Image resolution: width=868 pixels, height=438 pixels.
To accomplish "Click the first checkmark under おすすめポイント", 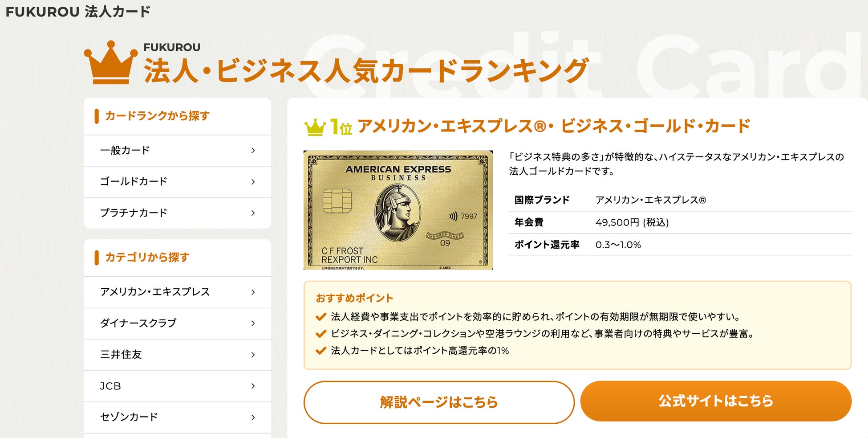I will click(x=321, y=317).
